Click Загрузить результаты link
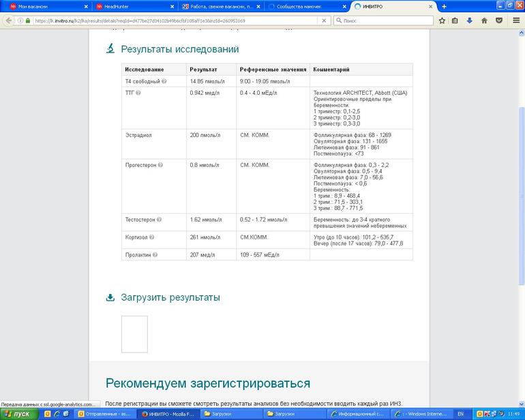The height and width of the screenshot is (420, 525). (170, 297)
